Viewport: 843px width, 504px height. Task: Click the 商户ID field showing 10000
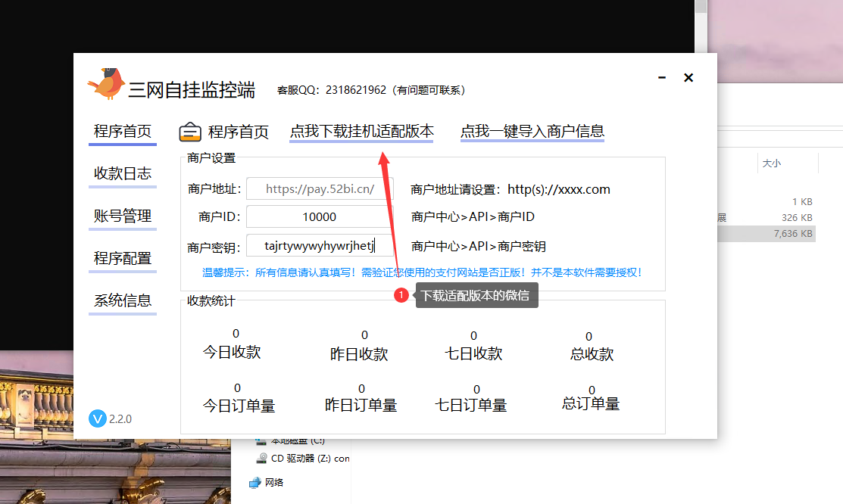pos(319,216)
